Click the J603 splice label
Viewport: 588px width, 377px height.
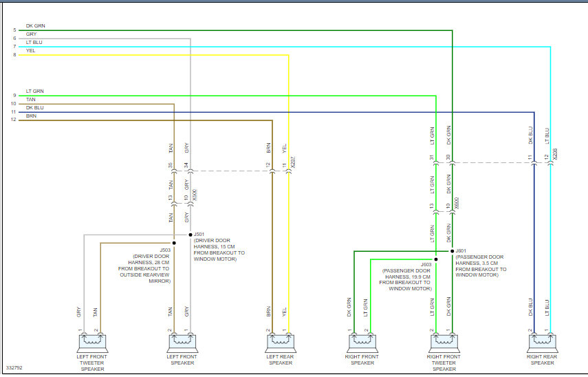(x=426, y=264)
